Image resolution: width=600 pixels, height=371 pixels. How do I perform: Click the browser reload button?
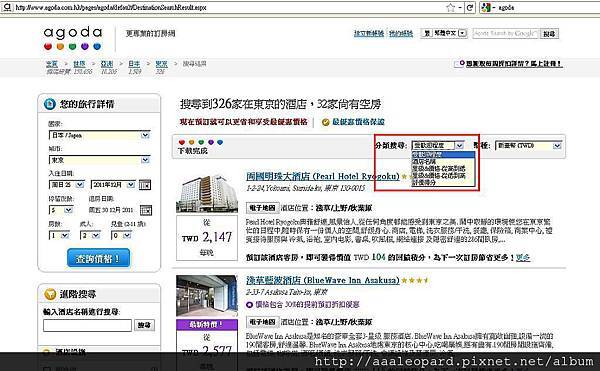click(470, 7)
